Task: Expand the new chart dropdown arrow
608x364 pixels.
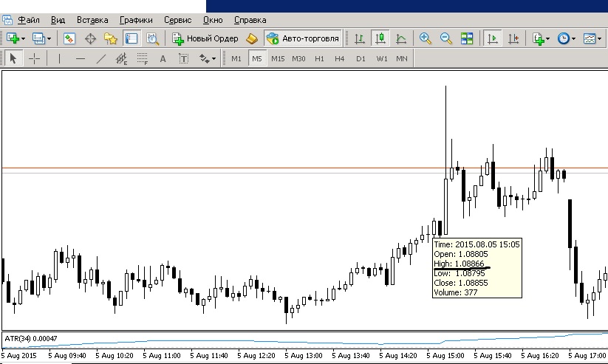Action: point(24,38)
